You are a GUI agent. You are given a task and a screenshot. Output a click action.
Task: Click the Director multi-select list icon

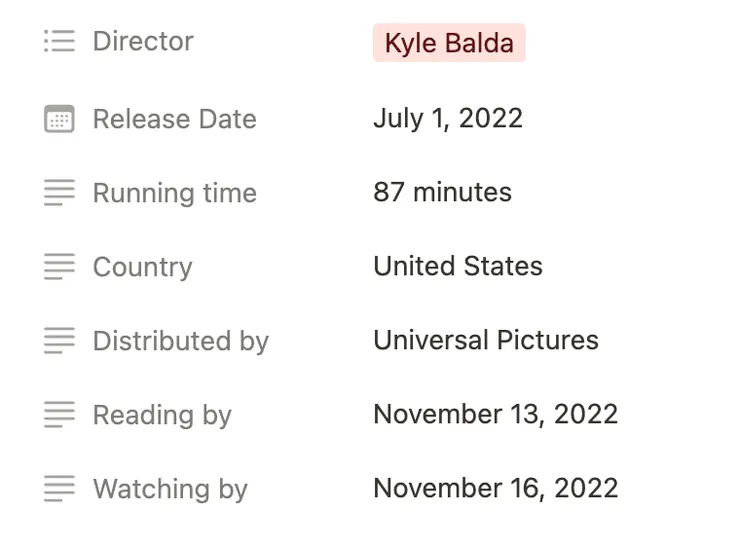59,42
